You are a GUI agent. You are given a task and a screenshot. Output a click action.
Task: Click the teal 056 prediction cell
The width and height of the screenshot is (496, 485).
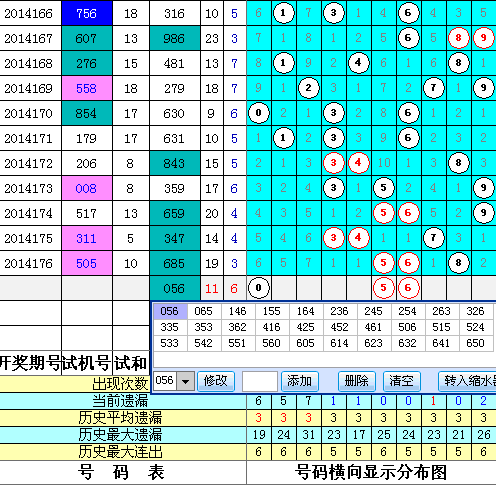pyautogui.click(x=175, y=288)
